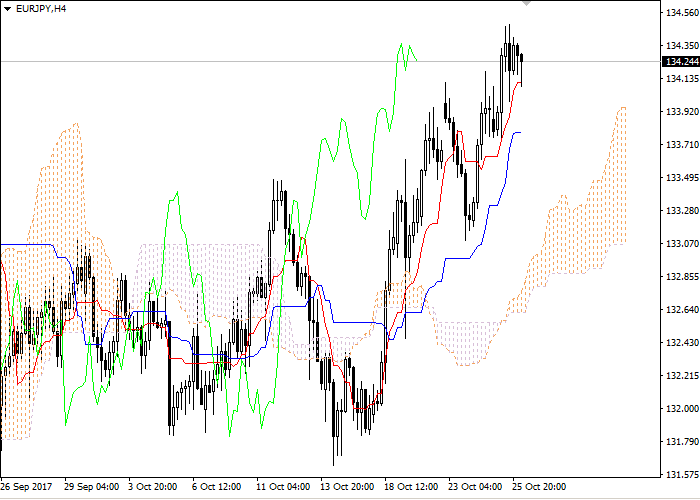Click the EURJPY,H4 chart title text

(41, 8)
